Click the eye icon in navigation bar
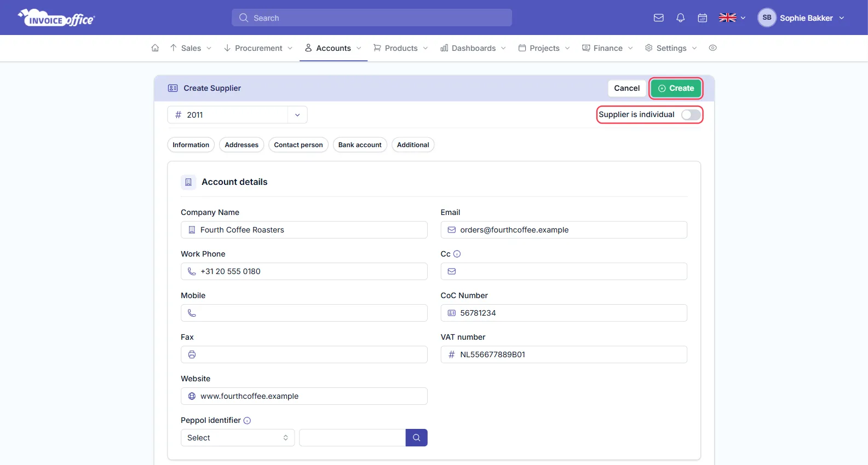This screenshot has width=868, height=465. (712, 48)
